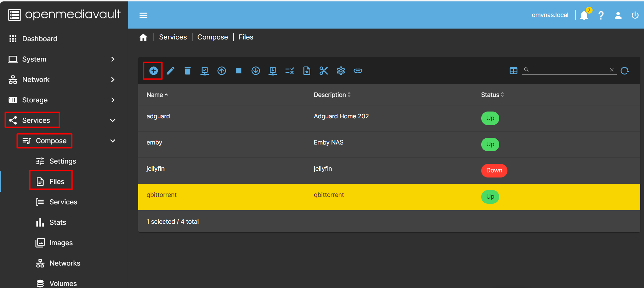The height and width of the screenshot is (288, 644).
Task: Open the notifications bell
Action: 584,15
